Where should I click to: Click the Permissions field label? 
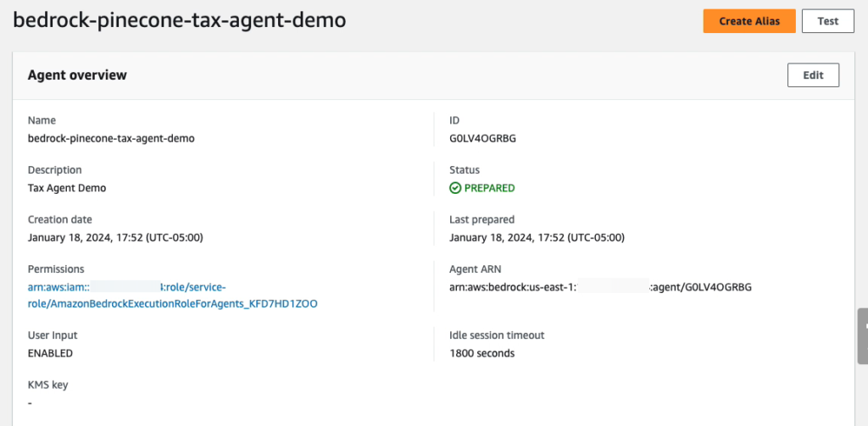click(x=56, y=269)
